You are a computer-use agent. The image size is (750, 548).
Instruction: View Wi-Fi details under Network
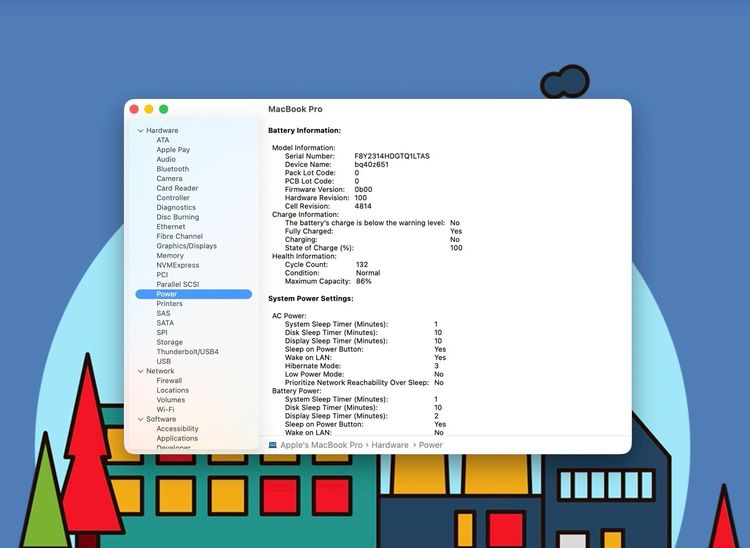coord(165,409)
